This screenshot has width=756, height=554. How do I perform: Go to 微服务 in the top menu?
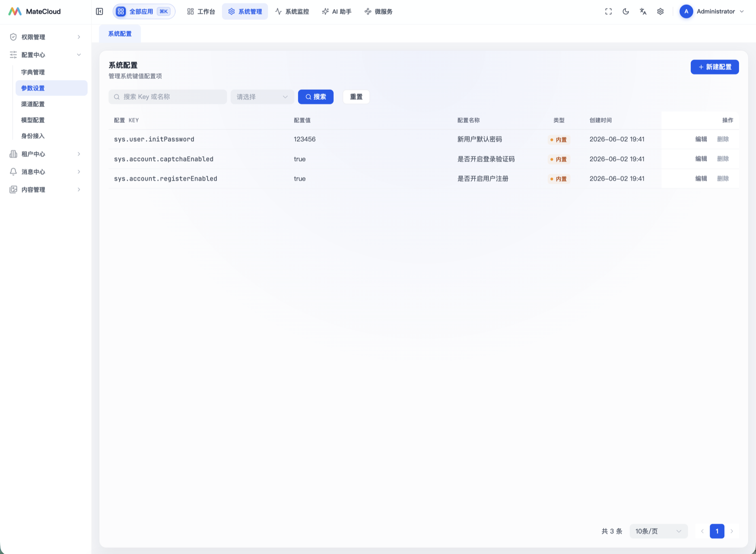378,11
